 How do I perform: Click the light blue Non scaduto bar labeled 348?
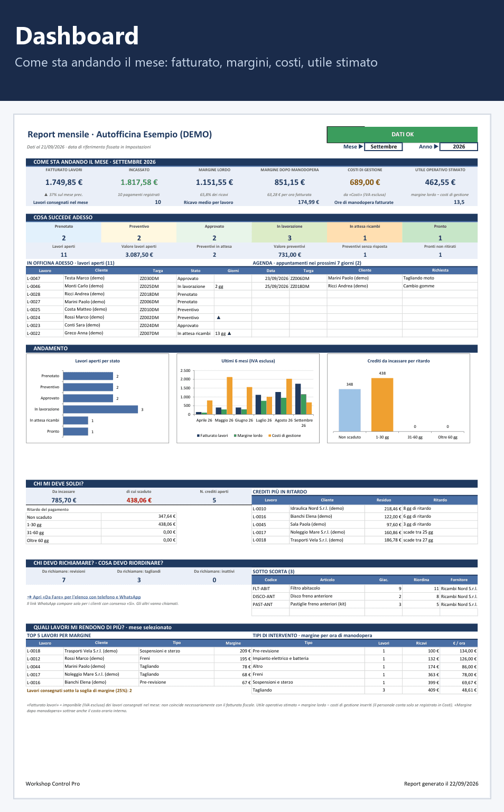pyautogui.click(x=350, y=410)
